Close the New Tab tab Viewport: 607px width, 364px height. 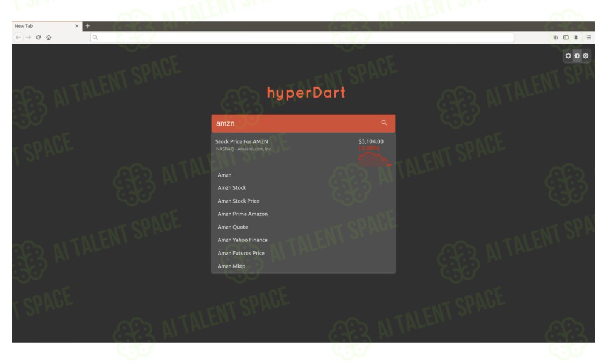[x=76, y=26]
